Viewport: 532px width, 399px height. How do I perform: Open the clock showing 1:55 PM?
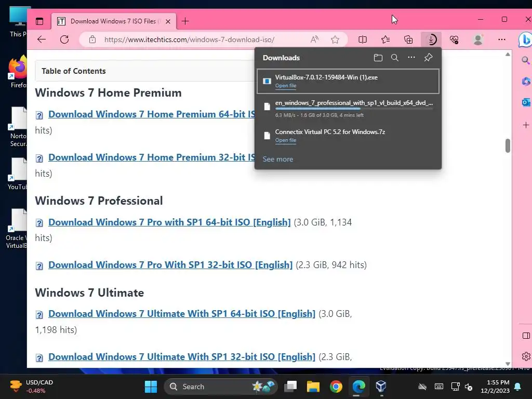point(495,387)
